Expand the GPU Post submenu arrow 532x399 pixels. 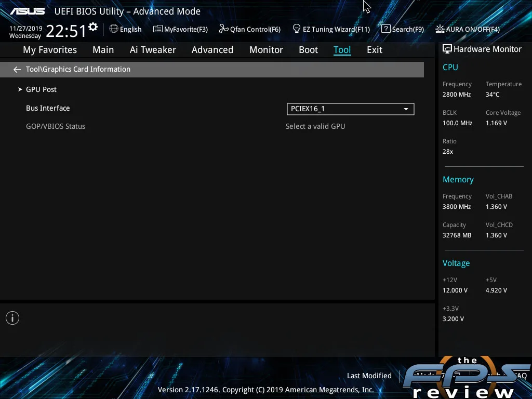(x=20, y=89)
